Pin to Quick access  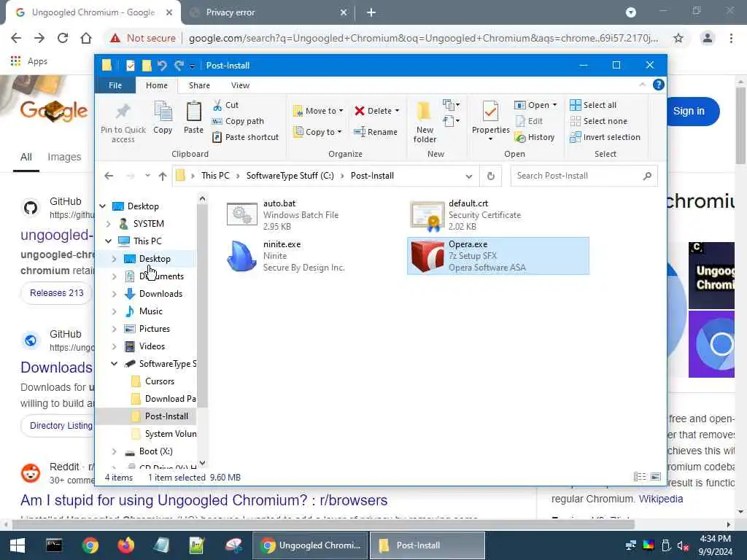123,122
